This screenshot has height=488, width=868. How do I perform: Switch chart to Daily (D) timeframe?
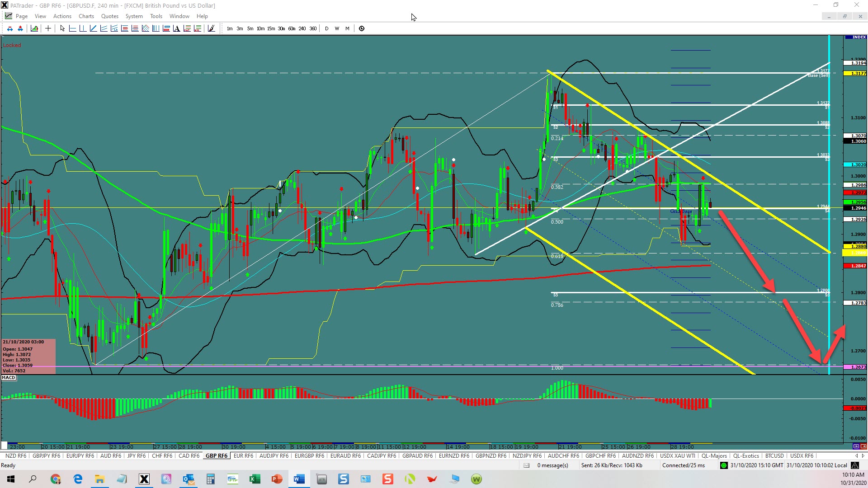[x=326, y=28]
